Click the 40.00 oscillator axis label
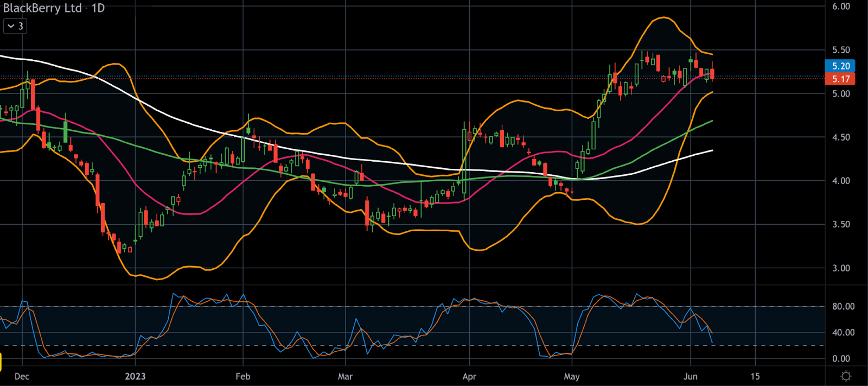Image resolution: width=868 pixels, height=386 pixels. [843, 332]
